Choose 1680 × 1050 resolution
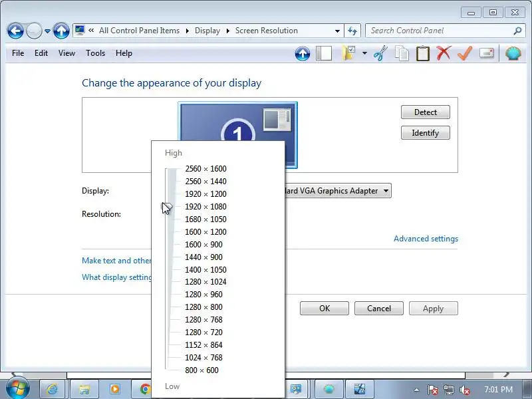 pos(205,219)
